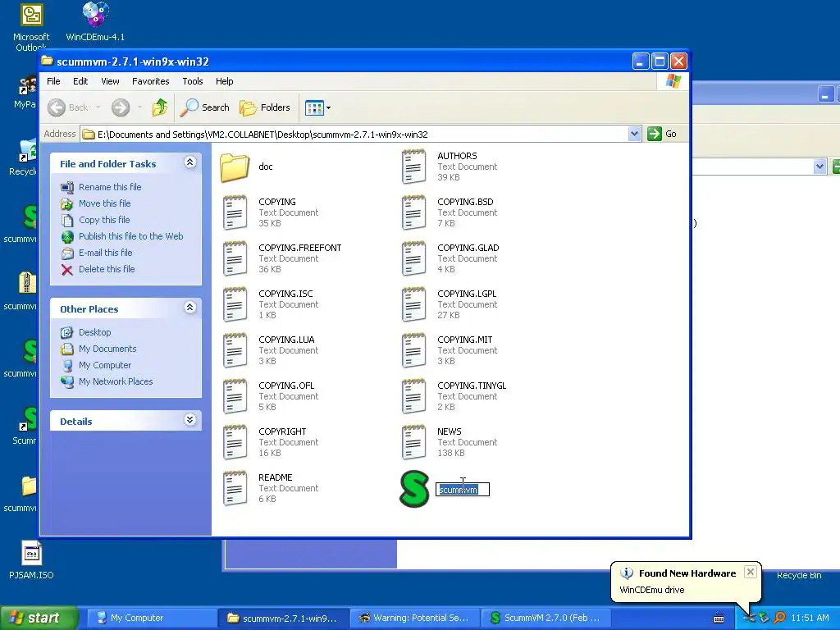Select the COPYING.LUA file icon
Viewport: 840px width, 630px height.
click(235, 350)
